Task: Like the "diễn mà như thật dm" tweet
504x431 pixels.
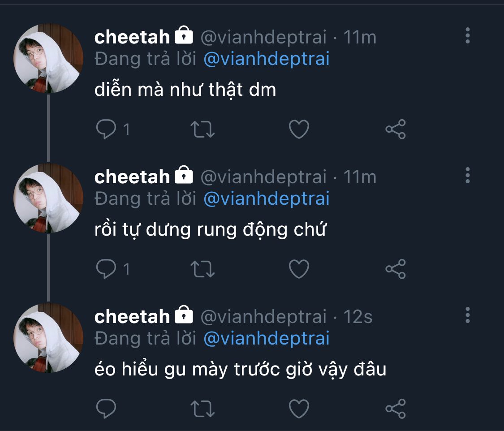Action: [299, 129]
